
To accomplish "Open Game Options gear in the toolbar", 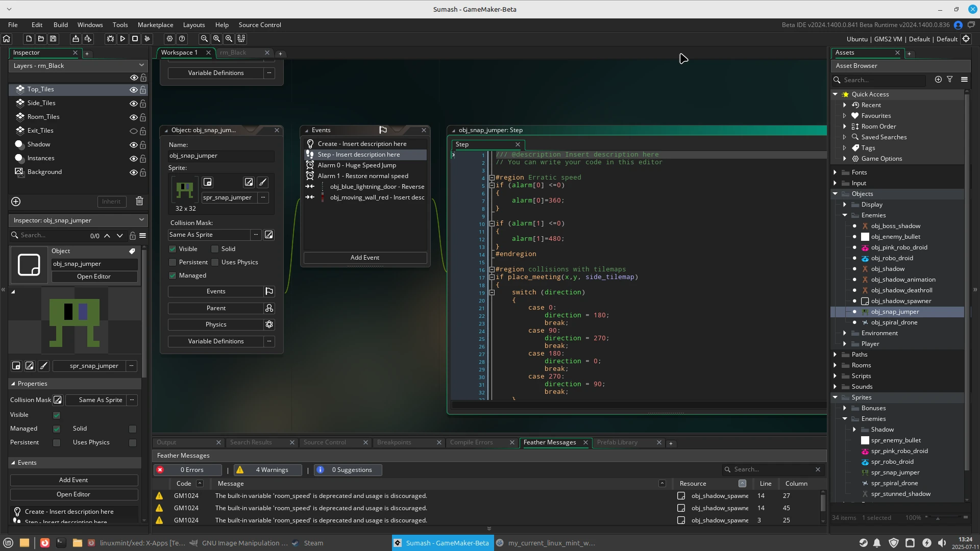I will click(x=169, y=39).
